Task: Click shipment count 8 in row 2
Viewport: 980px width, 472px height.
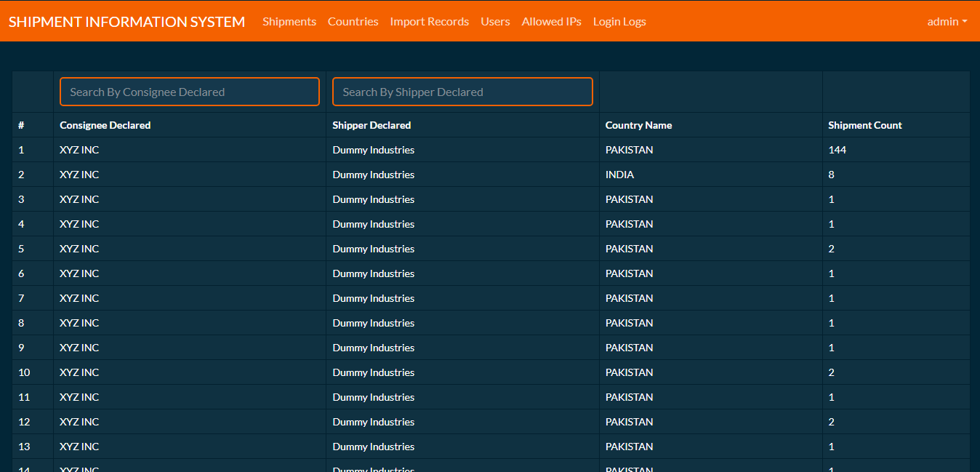Action: (x=831, y=175)
